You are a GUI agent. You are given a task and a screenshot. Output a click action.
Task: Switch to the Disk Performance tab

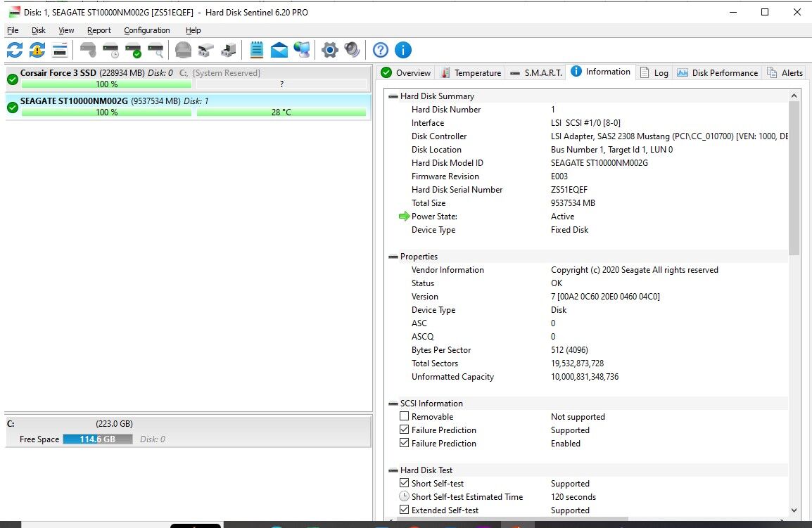(717, 73)
